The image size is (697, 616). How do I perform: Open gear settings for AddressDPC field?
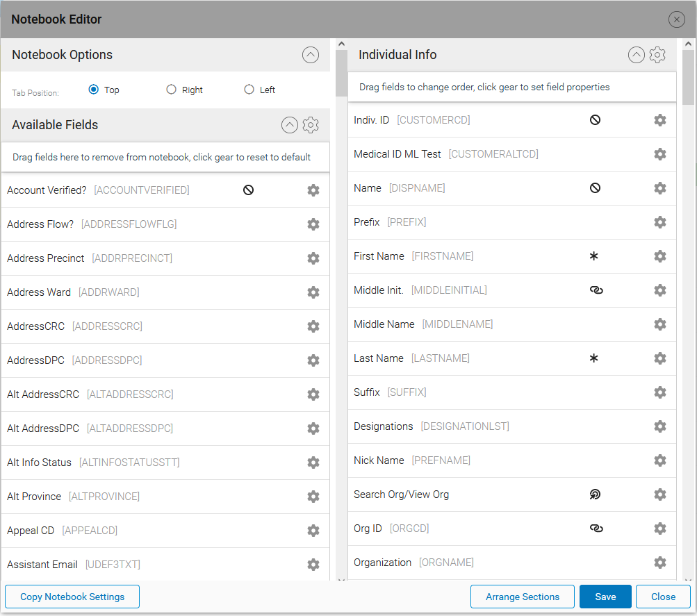pos(313,360)
